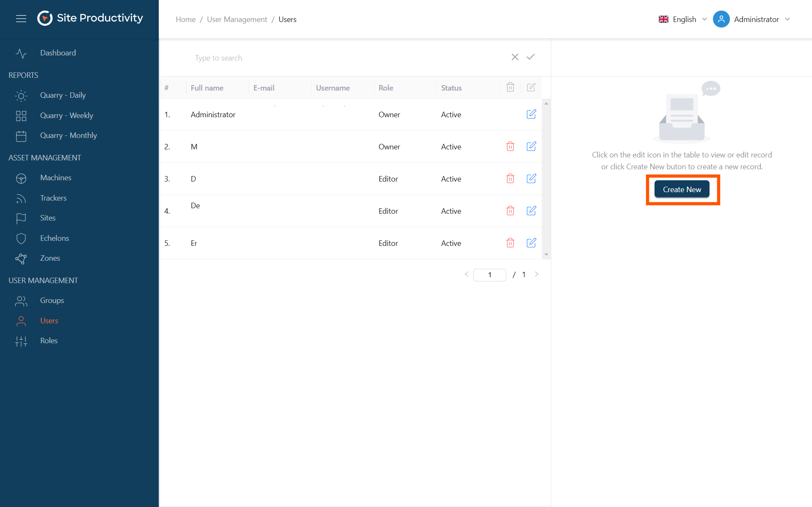This screenshot has width=812, height=507.
Task: Toggle the hamburger sidebar menu
Action: pos(21,19)
